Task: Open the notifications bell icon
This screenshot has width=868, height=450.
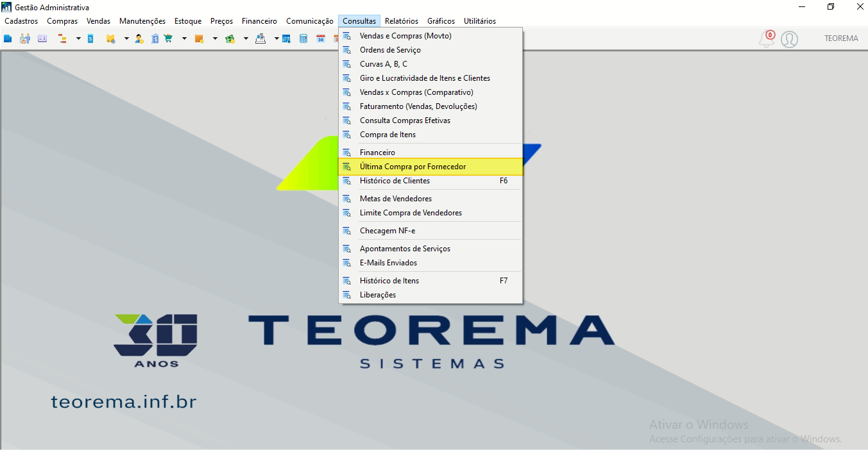Action: coord(767,39)
